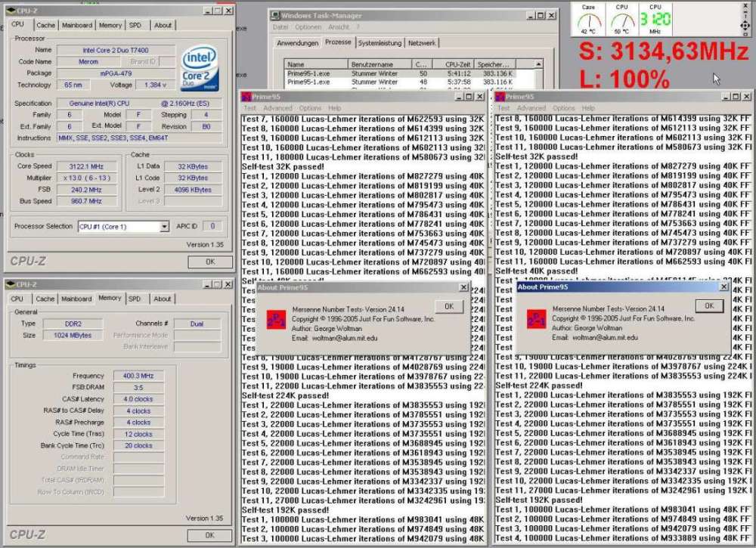Sort processes by Name column header
The image size is (756, 548).
(316, 64)
